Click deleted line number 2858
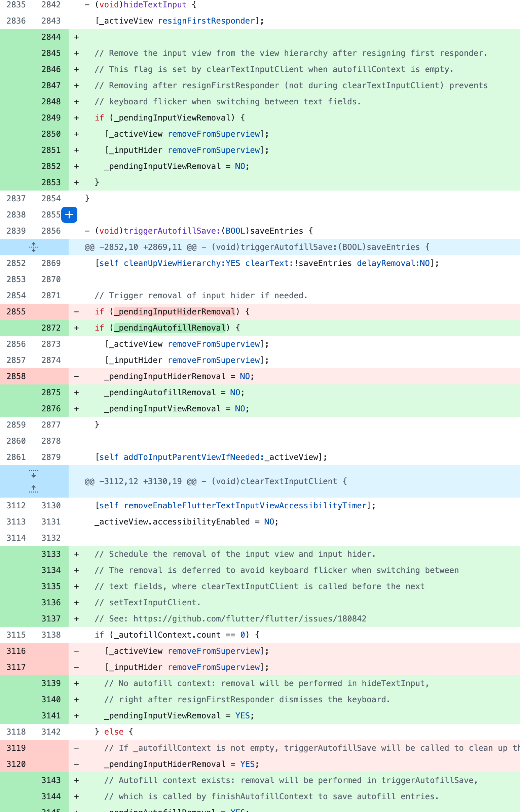This screenshot has width=520, height=812. [16, 376]
